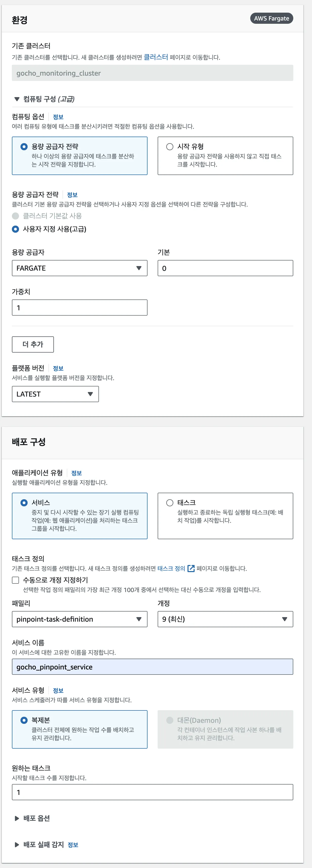Viewport: 312px width, 868px height.
Task: Open the LATEST platform version dropdown
Action: click(55, 394)
